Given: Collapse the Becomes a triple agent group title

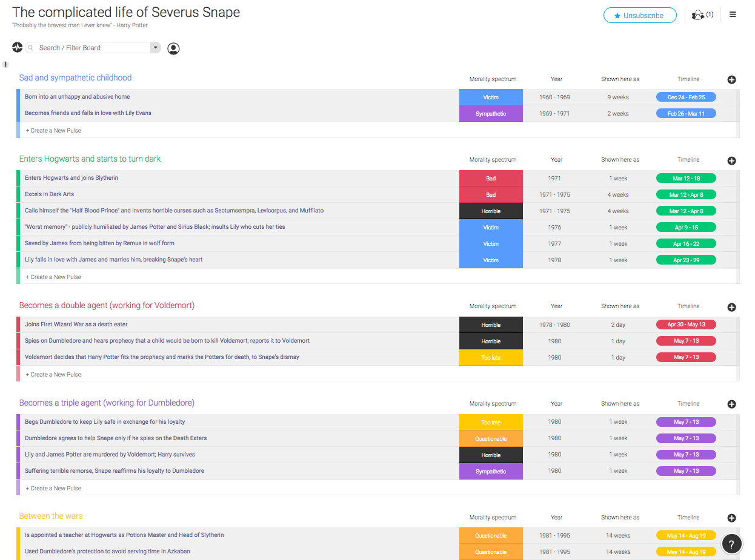Looking at the screenshot, I should (107, 403).
